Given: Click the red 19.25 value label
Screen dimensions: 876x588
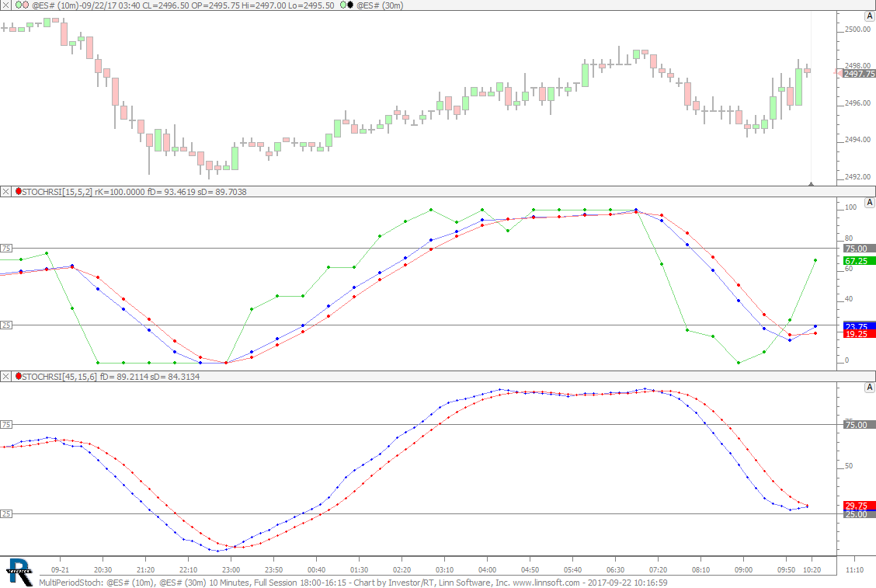Looking at the screenshot, I should (859, 334).
